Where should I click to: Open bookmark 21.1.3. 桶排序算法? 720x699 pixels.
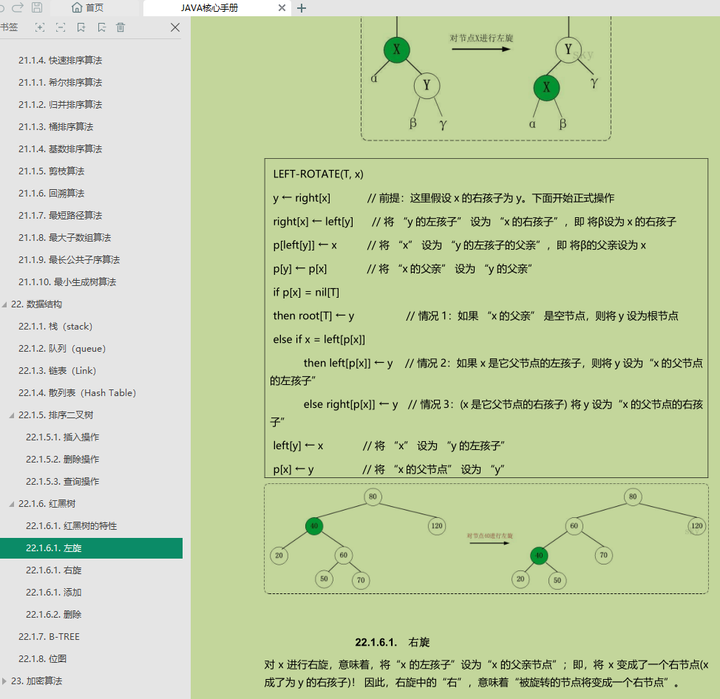pos(56,127)
